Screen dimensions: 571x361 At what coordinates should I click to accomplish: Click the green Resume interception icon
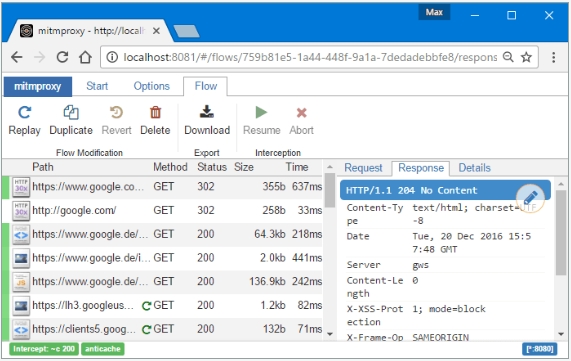(x=261, y=113)
